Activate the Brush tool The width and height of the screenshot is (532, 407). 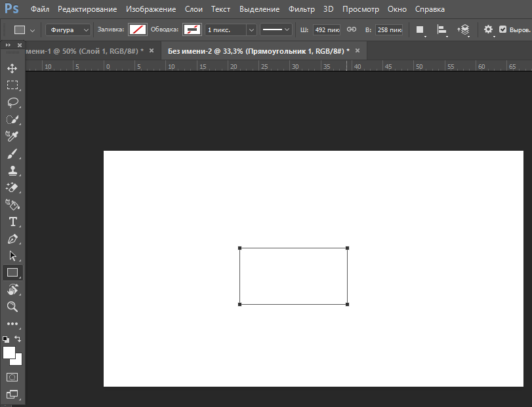12,154
